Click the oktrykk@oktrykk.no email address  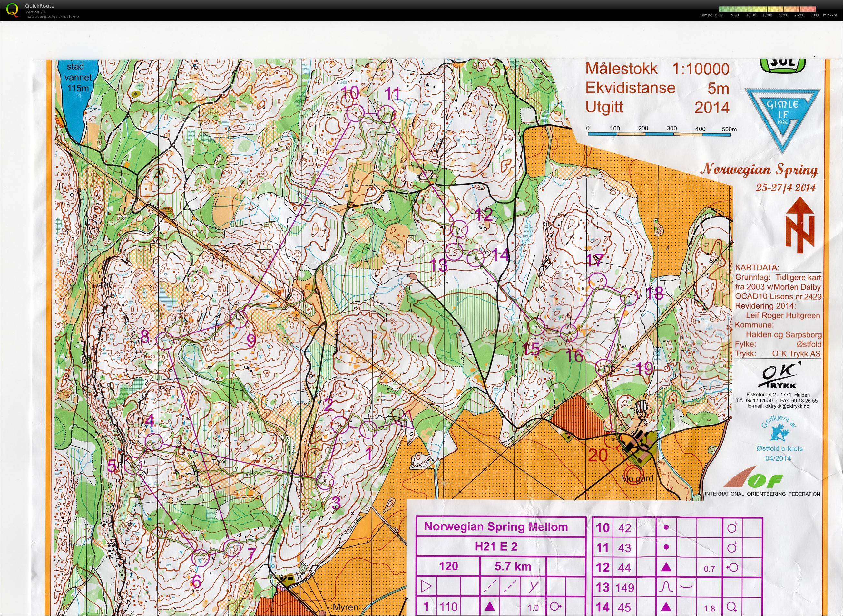click(779, 406)
